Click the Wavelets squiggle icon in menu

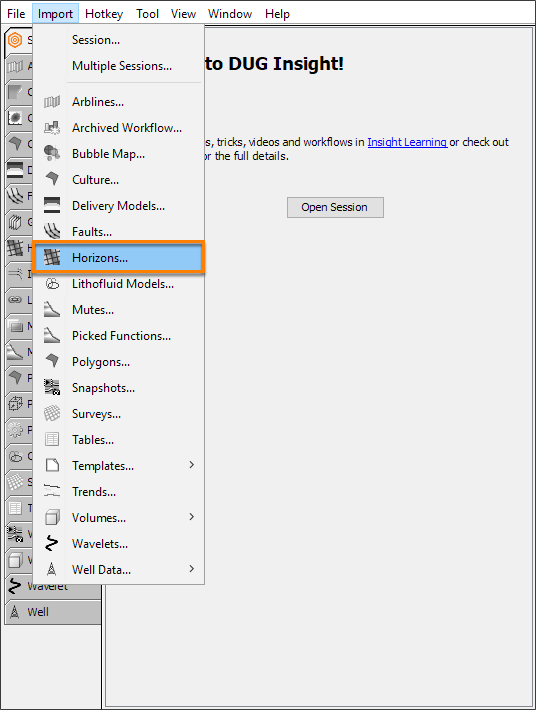[52, 543]
